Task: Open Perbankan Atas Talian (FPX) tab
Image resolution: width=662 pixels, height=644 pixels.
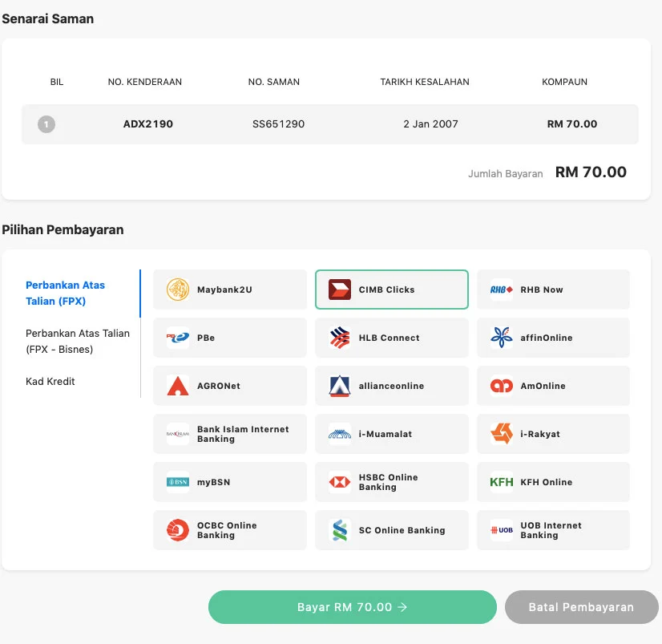Action: (x=65, y=294)
